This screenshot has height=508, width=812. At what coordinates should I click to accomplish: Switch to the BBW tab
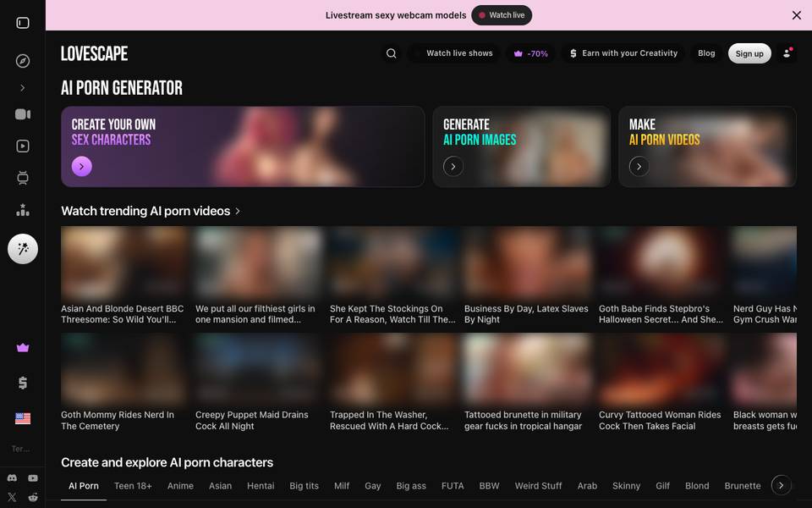click(x=490, y=486)
